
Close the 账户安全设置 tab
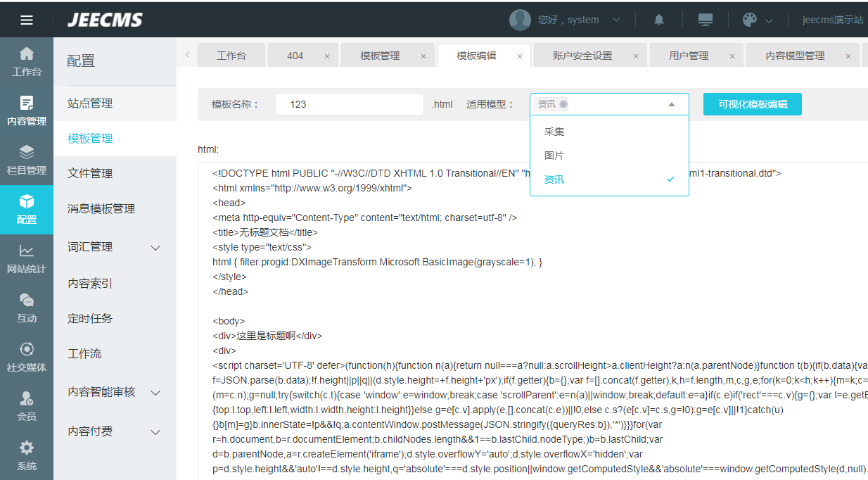[x=636, y=56]
